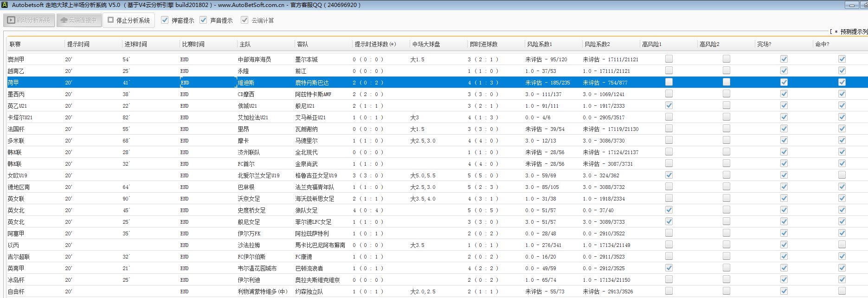
Task: Toggle the 弹窗提示 checkbox
Action: tap(165, 20)
